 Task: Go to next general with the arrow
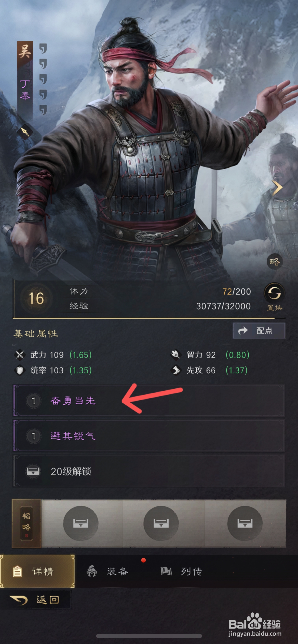277,188
